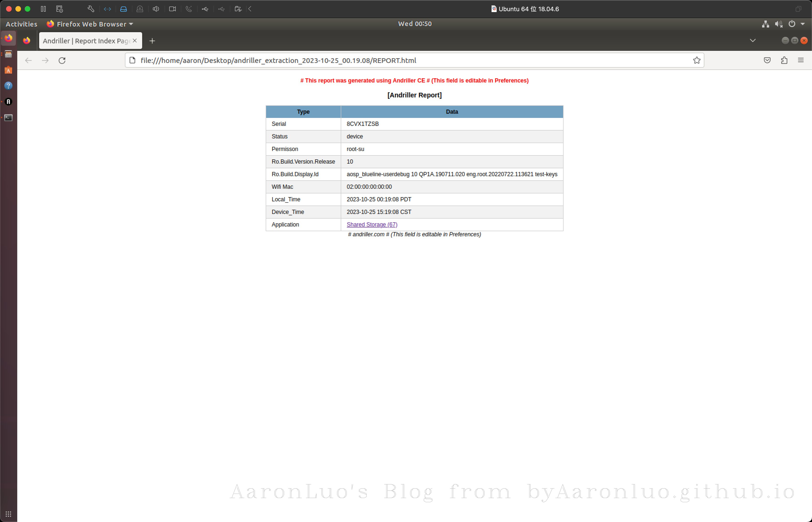Launch Andriller from the Ubuntu dock
Screen dimensions: 812x522
click(x=8, y=102)
